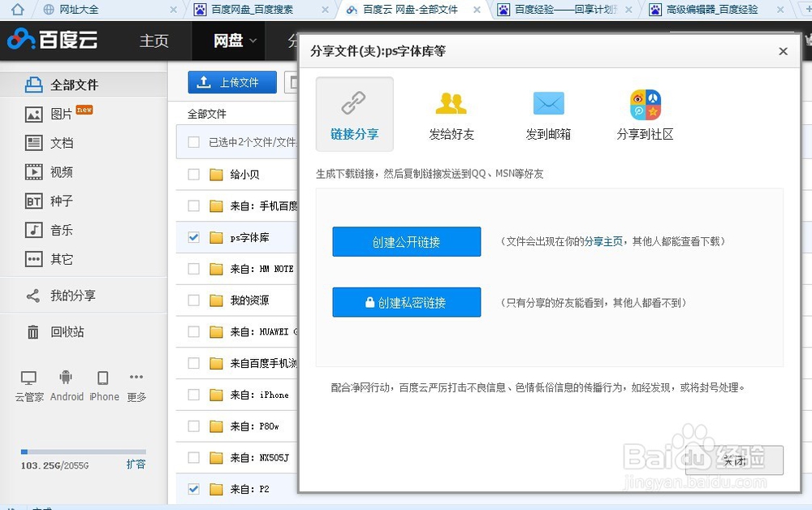The height and width of the screenshot is (510, 812).
Task: Open the 来自: iPhone folder name
Action: [x=260, y=395]
